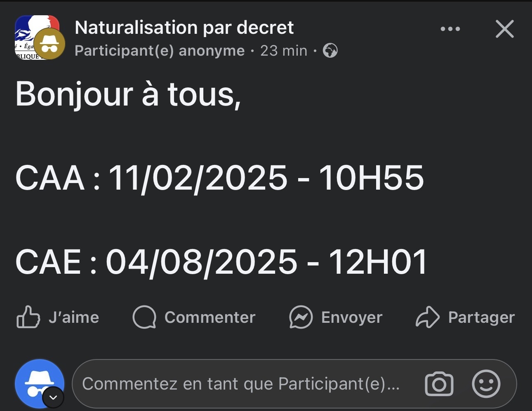
Task: Open the camera icon in comment box
Action: [439, 384]
